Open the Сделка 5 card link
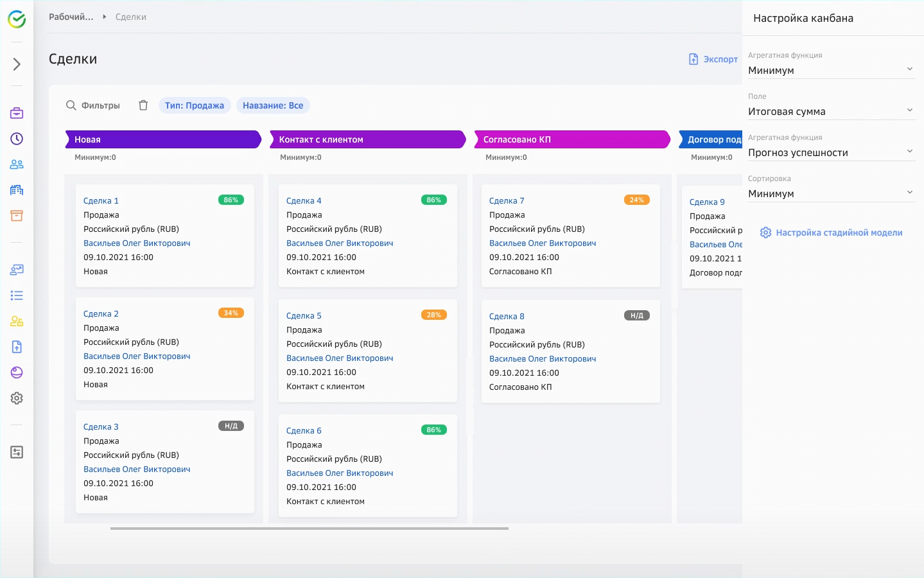The image size is (924, 578). 303,315
